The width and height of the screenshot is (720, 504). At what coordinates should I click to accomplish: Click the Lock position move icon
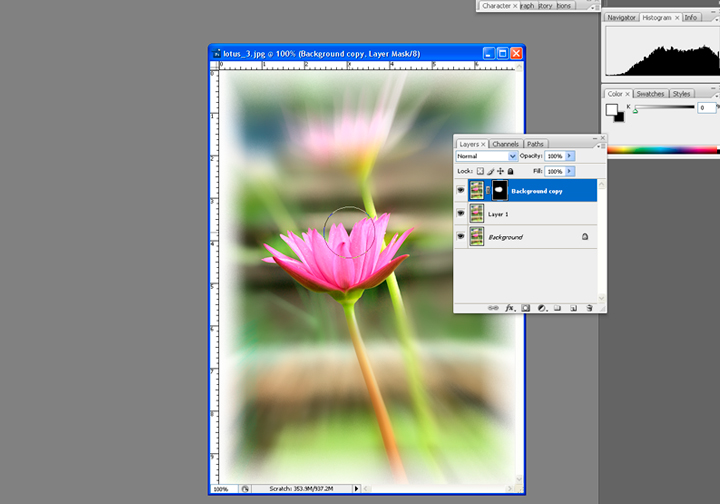tap(500, 171)
